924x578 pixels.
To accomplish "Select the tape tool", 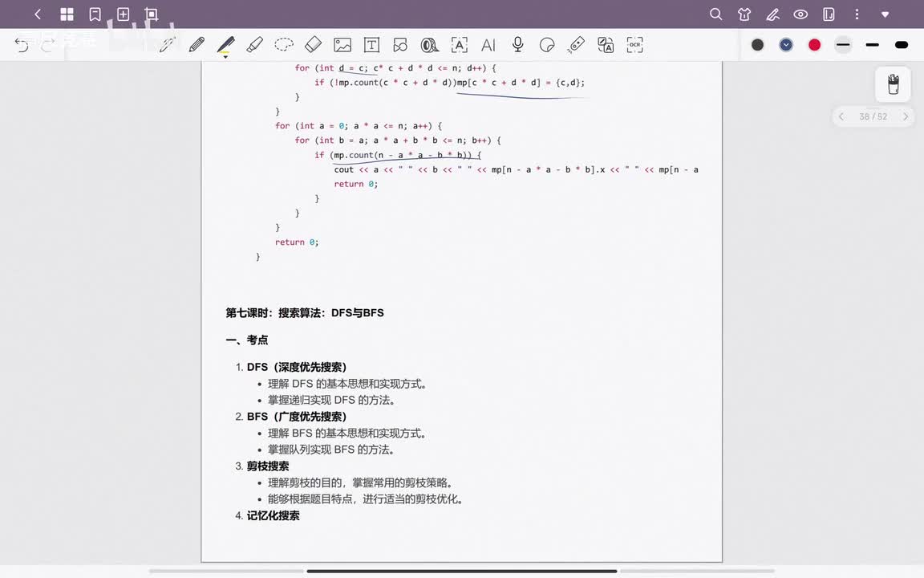I will pyautogui.click(x=430, y=45).
